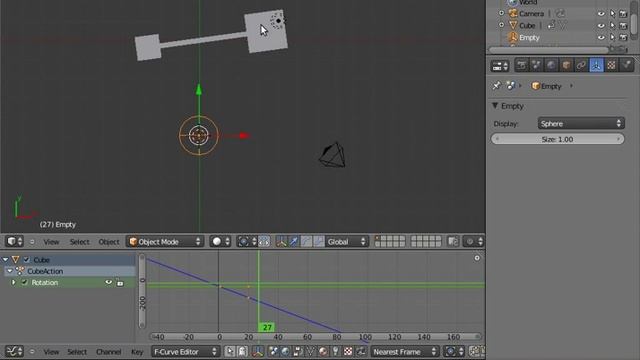Click the V-shaped mesh filter icon in F-Curve header
This screenshot has height=360, width=640.
tap(310, 351)
